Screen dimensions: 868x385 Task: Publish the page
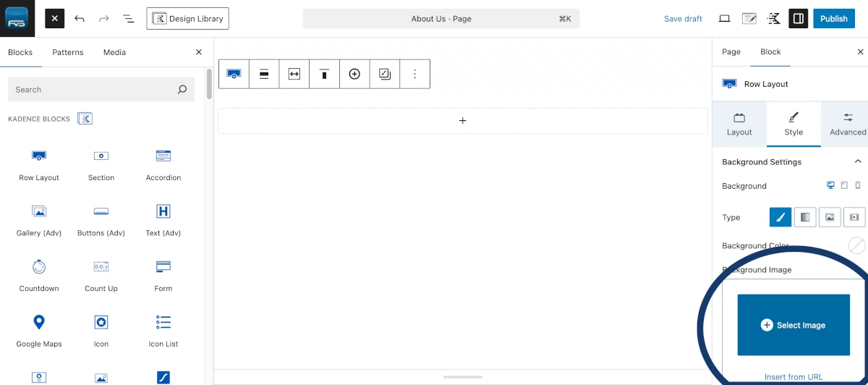(834, 19)
